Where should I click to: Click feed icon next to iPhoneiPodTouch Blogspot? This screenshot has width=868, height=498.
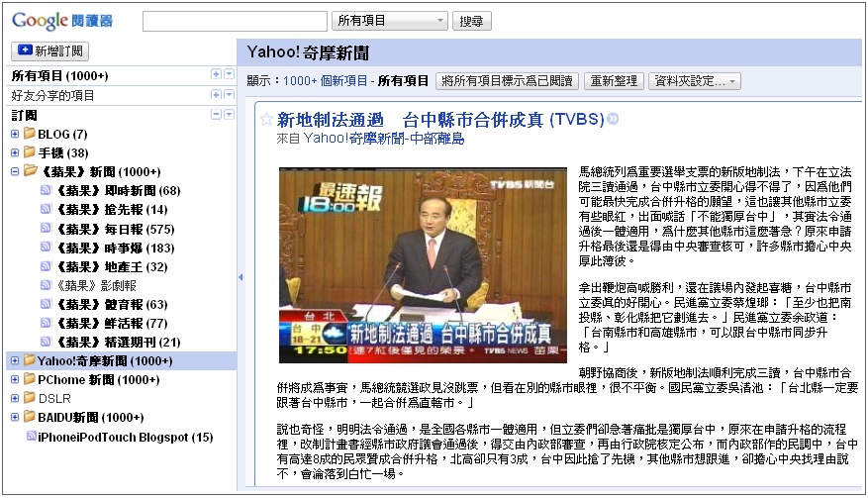[x=32, y=436]
